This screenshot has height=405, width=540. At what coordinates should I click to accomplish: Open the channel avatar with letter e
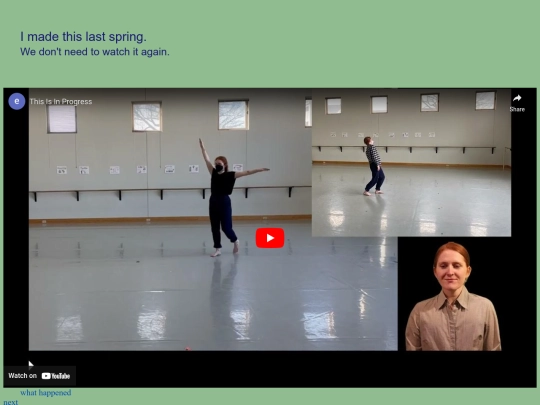[x=17, y=101]
